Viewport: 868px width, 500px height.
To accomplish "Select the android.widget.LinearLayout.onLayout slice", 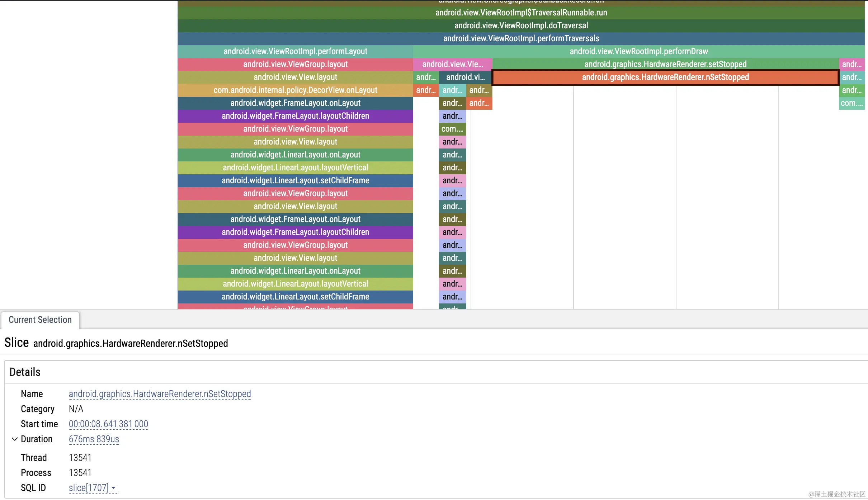I will [x=295, y=154].
